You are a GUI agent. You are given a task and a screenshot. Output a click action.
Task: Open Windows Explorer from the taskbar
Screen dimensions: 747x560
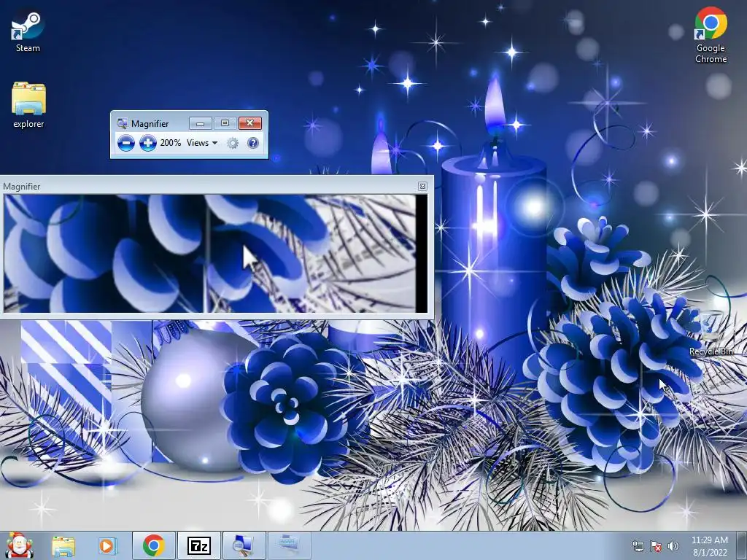[x=63, y=545]
